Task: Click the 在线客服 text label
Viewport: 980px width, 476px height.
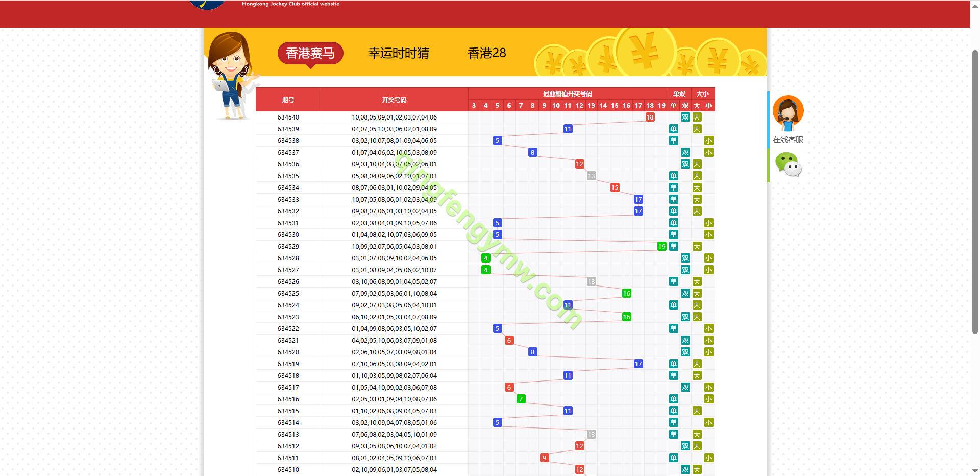Action: (788, 140)
